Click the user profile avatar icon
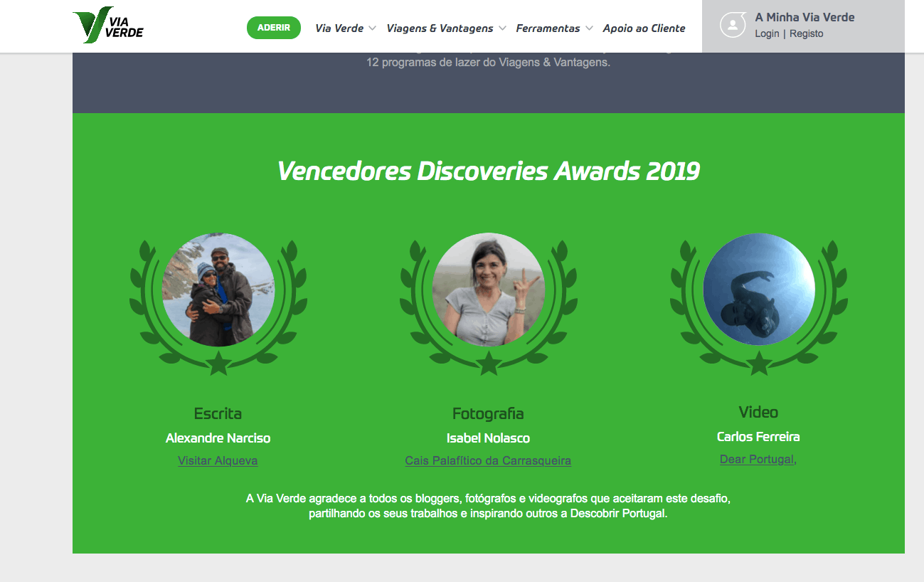Screen dimensions: 924x582 coord(733,26)
